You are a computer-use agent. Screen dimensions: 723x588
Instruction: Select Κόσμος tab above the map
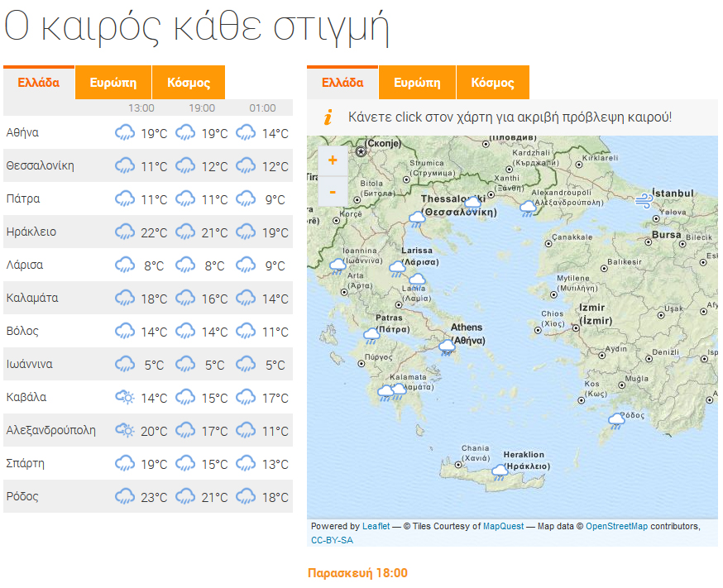click(x=492, y=83)
